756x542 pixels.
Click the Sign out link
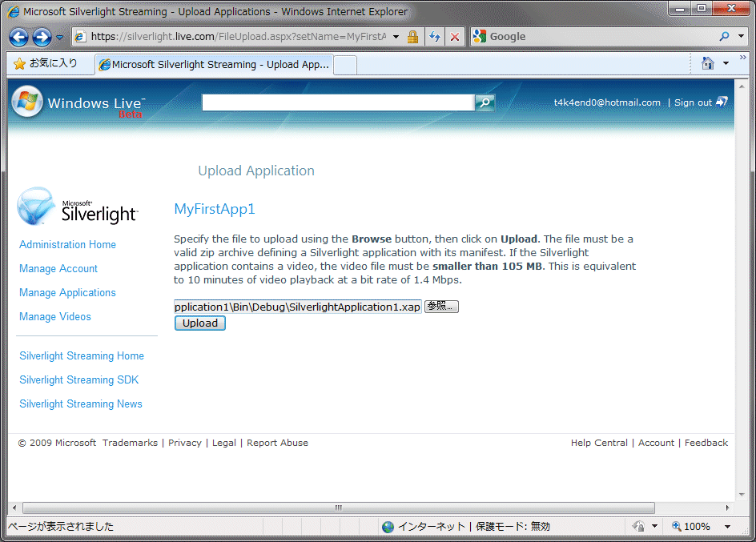693,102
